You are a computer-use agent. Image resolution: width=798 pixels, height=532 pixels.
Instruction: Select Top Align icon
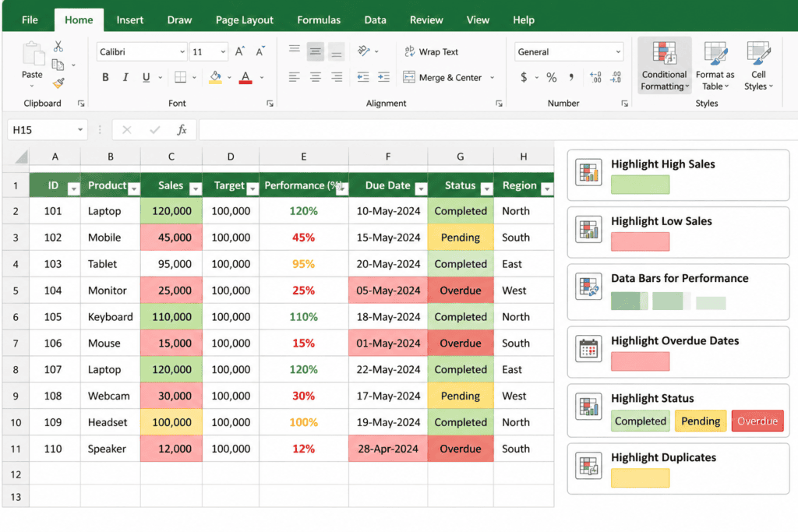point(294,49)
